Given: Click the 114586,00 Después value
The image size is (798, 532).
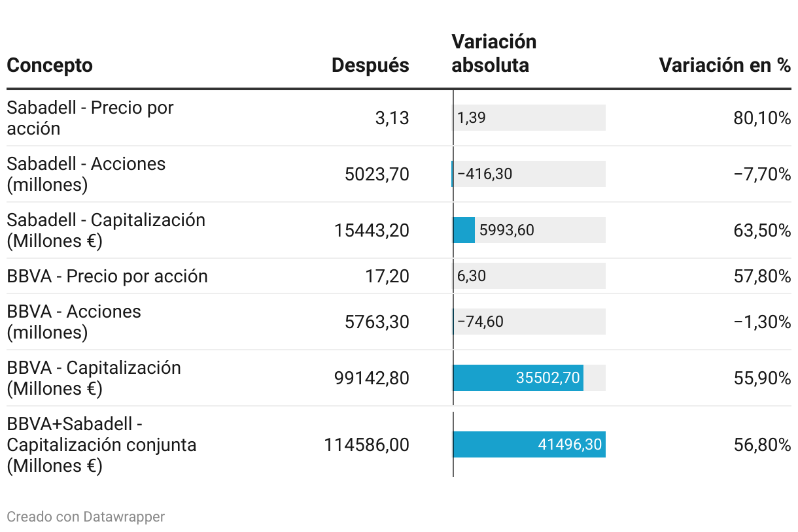Looking at the screenshot, I should click(366, 444).
